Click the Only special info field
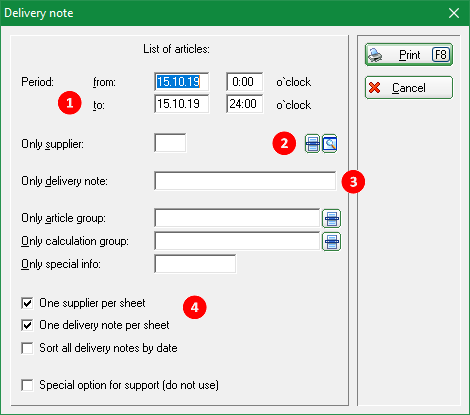The image size is (470, 415). (195, 264)
